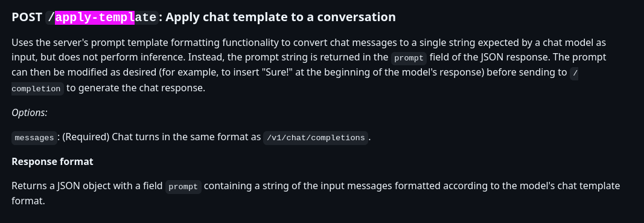
Task: Click the '/v1/chat/completions' code reference
Action: pos(316,138)
